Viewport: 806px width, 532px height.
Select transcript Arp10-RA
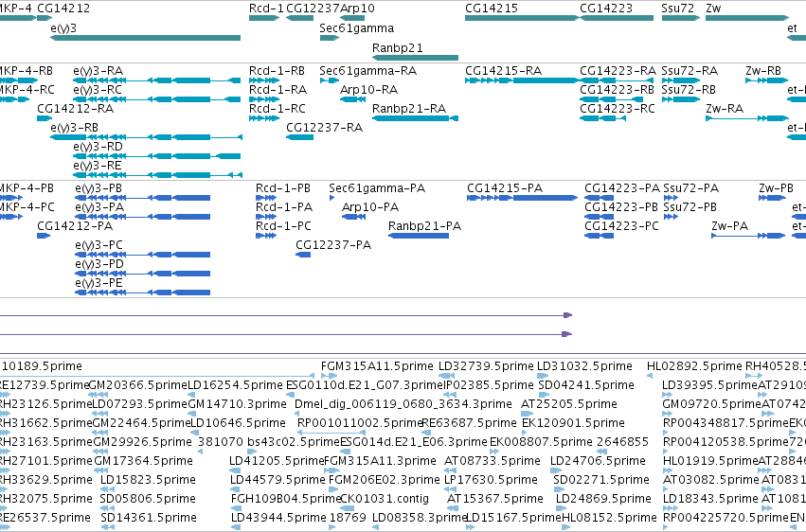pos(352,99)
